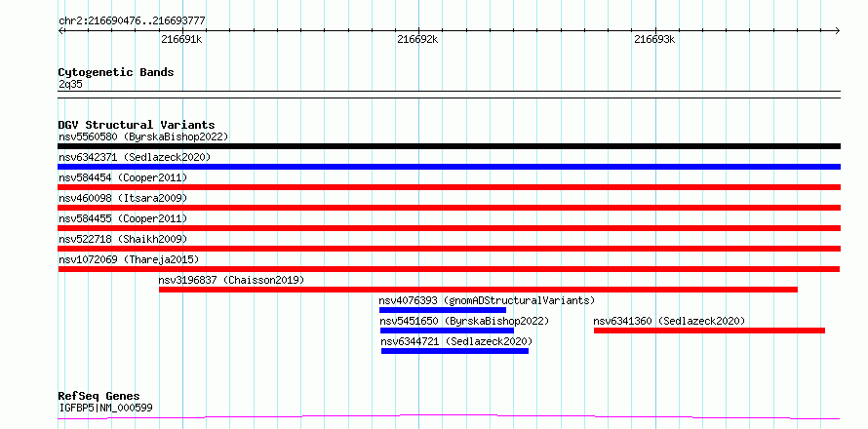Viewport: 868px width, 429px height.
Task: Click the blue nsv4076393 variant bar
Action: click(x=443, y=310)
